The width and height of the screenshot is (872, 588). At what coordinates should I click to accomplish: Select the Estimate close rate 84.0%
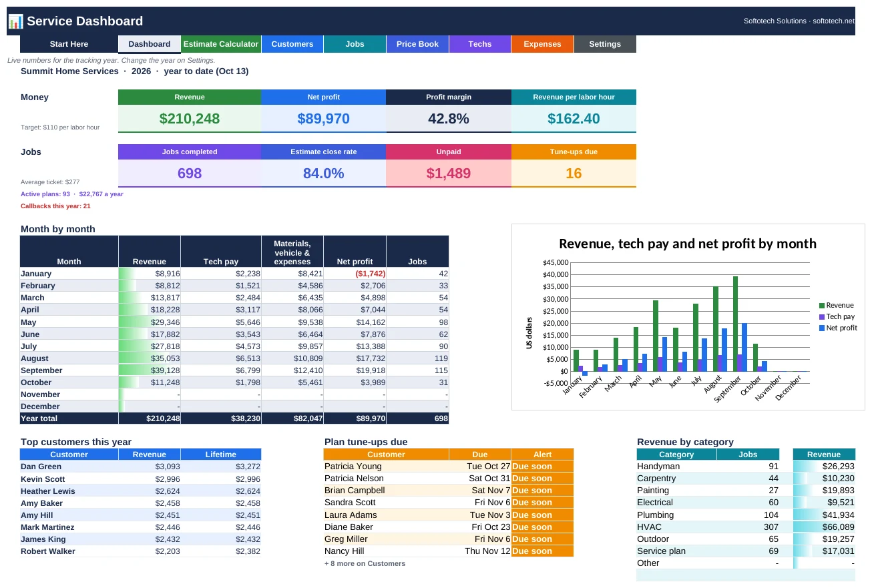[x=324, y=174]
